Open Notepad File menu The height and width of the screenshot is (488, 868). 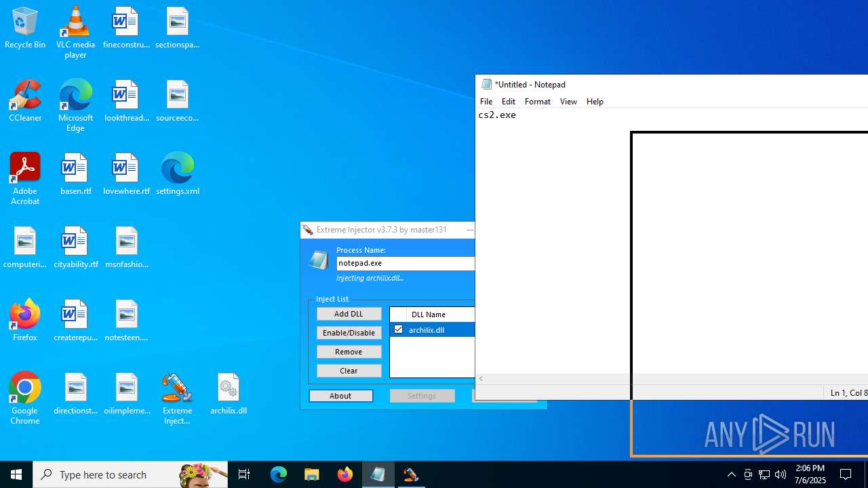[x=486, y=101]
